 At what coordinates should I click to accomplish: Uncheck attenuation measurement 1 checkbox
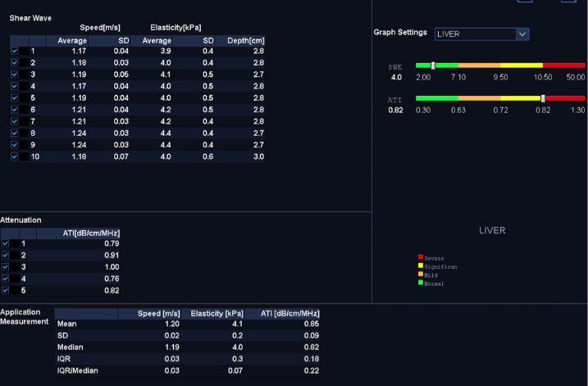[6, 243]
